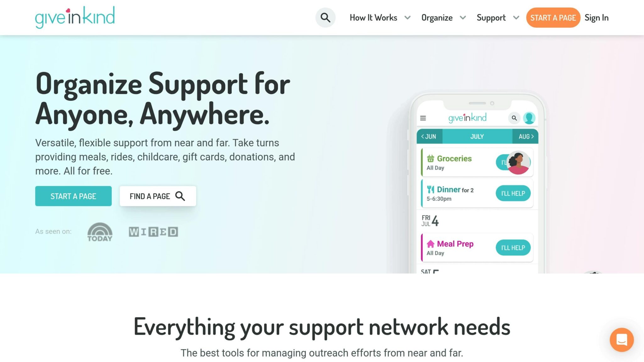Tap the search icon inside phone mockup
This screenshot has width=644, height=362.
click(514, 118)
